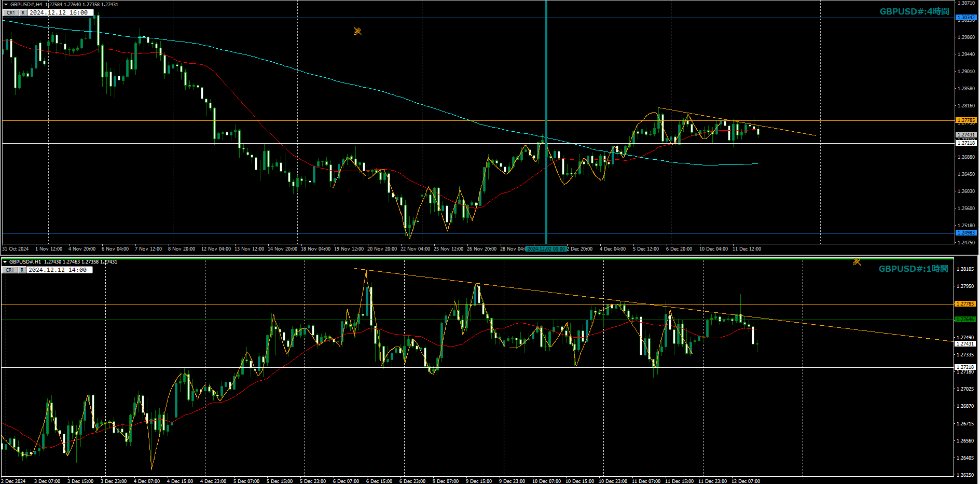This screenshot has width=980, height=484.
Task: Click the 1.27431 current price label on the H1 axis
Action: tap(965, 343)
